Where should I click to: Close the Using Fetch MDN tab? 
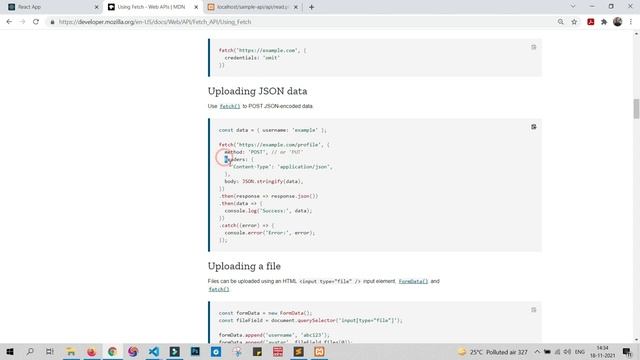[x=196, y=7]
